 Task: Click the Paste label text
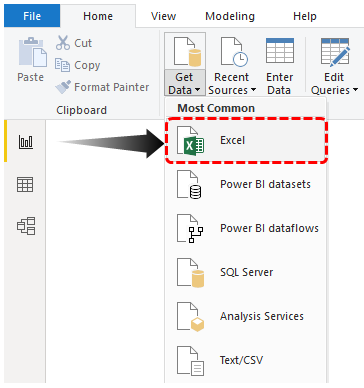point(30,77)
